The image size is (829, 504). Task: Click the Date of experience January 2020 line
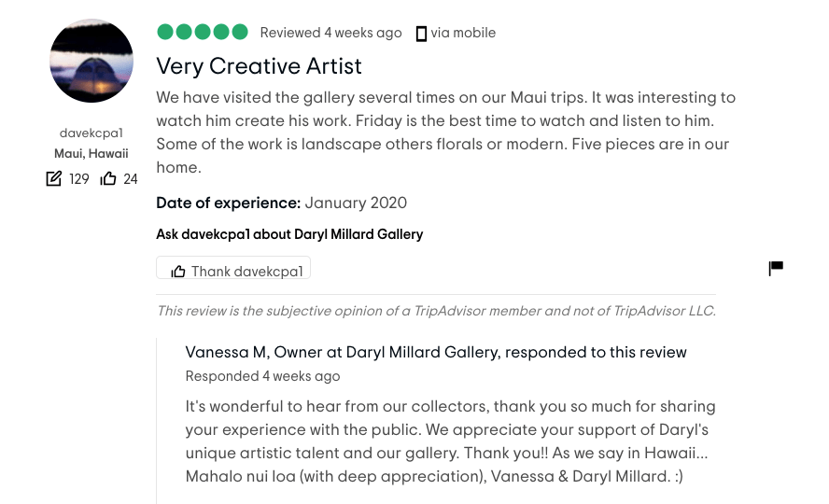(x=281, y=203)
